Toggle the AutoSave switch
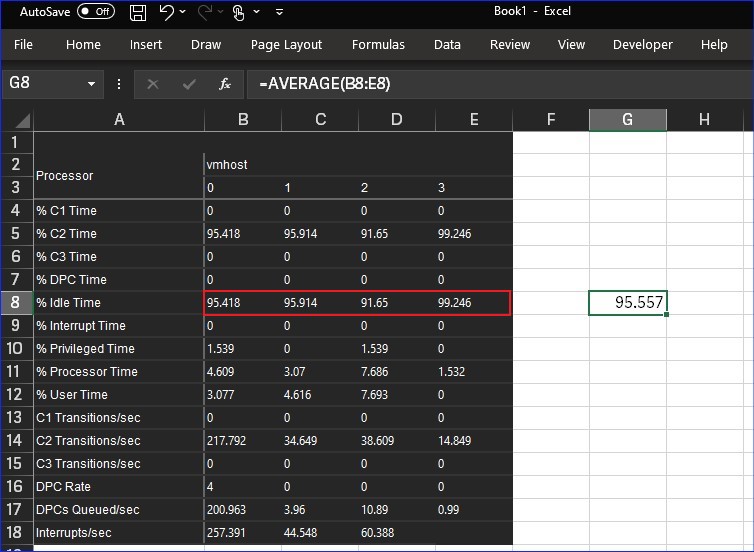The image size is (754, 552). pos(96,11)
